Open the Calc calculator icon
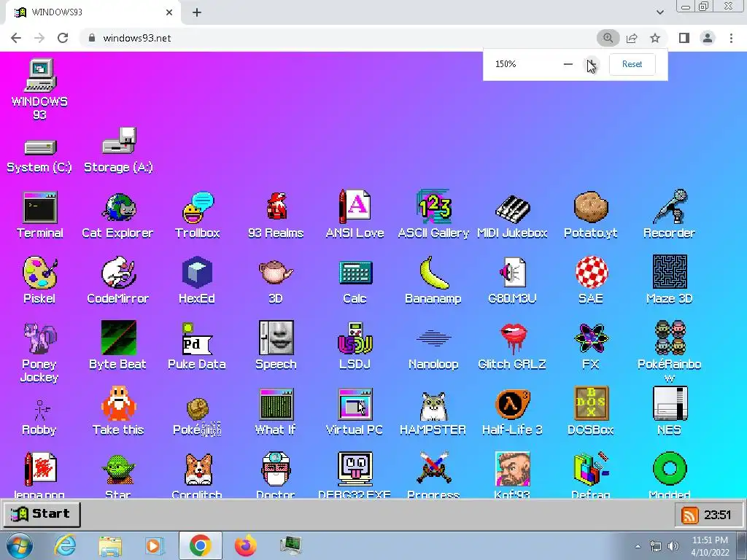This screenshot has width=747, height=560. point(355,273)
